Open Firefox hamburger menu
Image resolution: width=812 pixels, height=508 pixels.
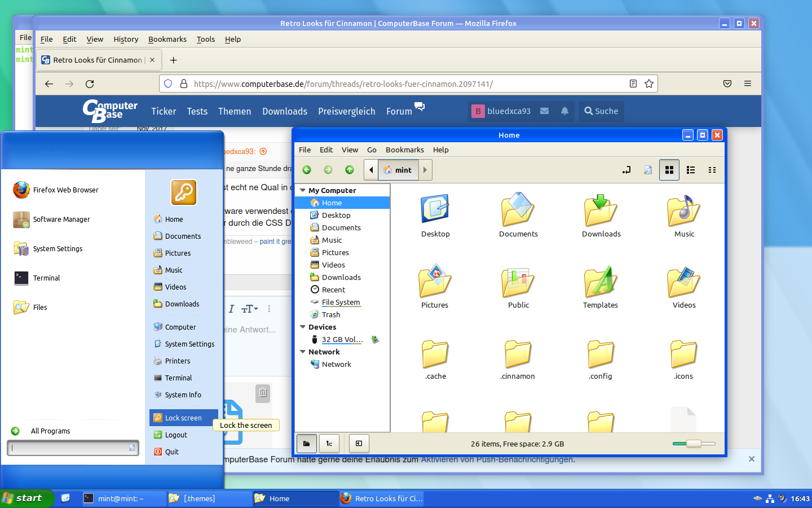pos(748,84)
